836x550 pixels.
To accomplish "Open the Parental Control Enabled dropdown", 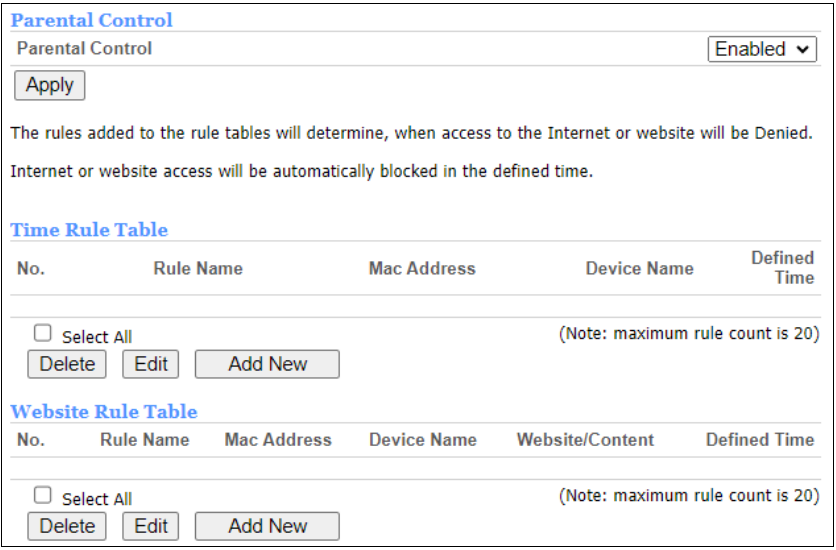I will [762, 49].
